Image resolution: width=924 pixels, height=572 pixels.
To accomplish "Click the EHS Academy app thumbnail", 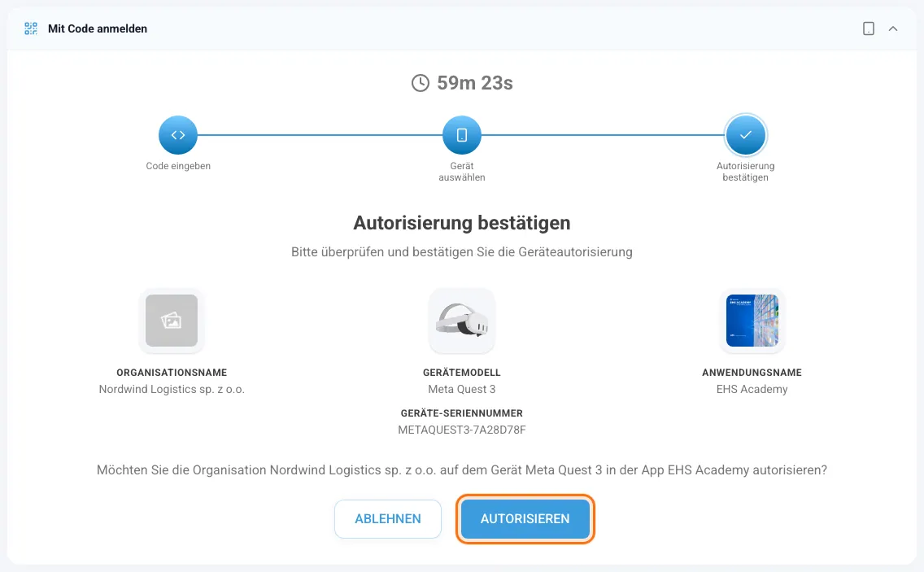I will point(752,321).
